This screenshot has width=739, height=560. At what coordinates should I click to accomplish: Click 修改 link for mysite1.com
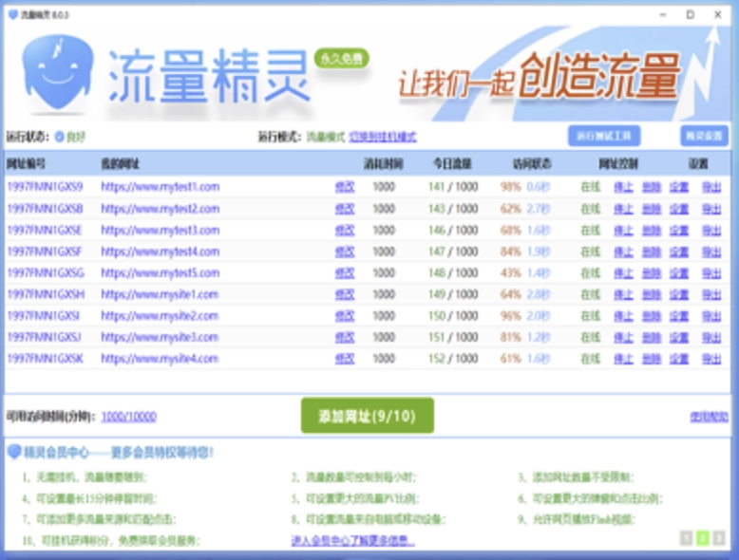(345, 294)
